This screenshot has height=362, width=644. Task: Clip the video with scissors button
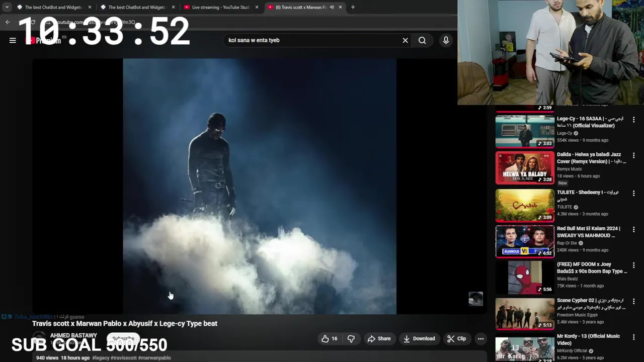(456, 339)
